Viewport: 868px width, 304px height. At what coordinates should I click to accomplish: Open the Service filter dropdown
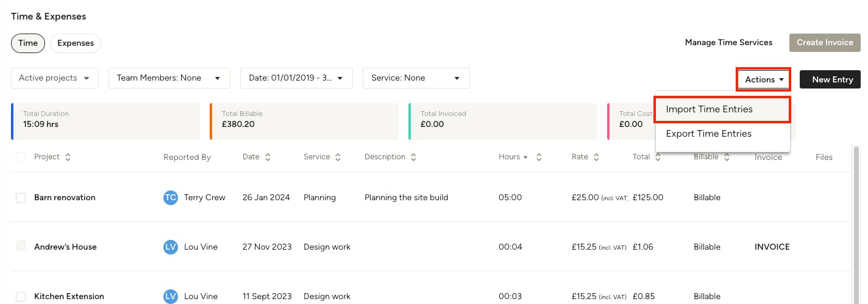(x=416, y=78)
